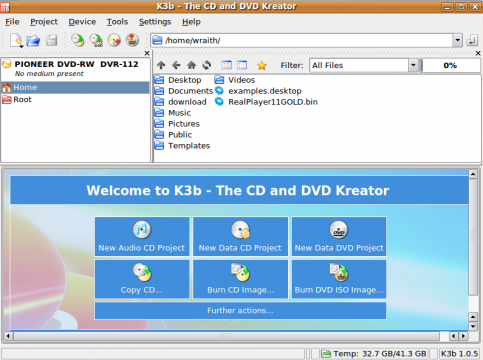Expand the path location dropdown

(x=458, y=40)
